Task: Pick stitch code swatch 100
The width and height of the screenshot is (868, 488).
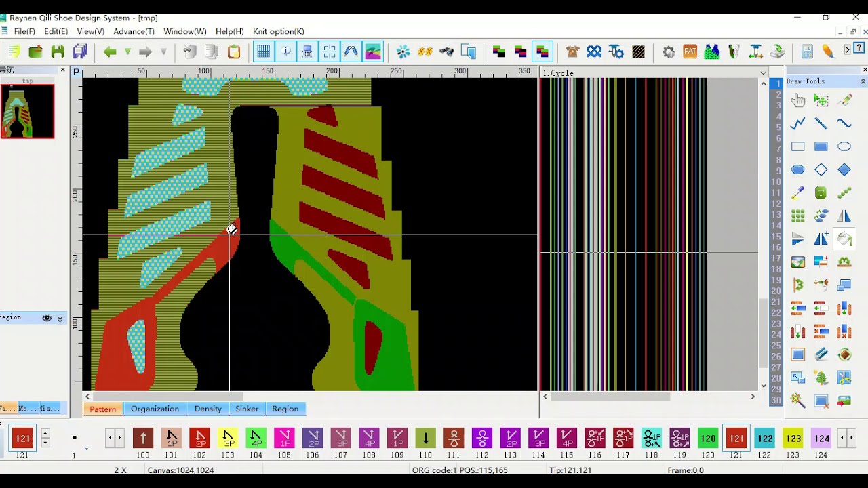Action: point(142,439)
